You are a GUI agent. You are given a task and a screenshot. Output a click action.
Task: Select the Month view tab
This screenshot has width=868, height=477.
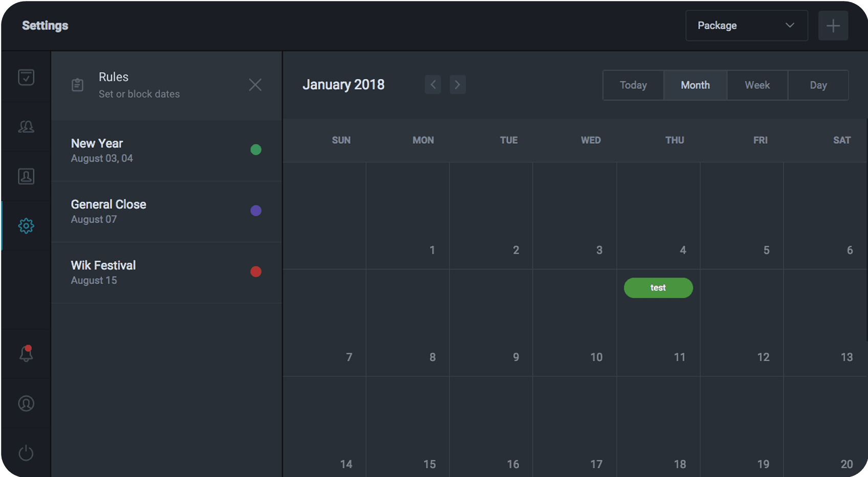695,85
